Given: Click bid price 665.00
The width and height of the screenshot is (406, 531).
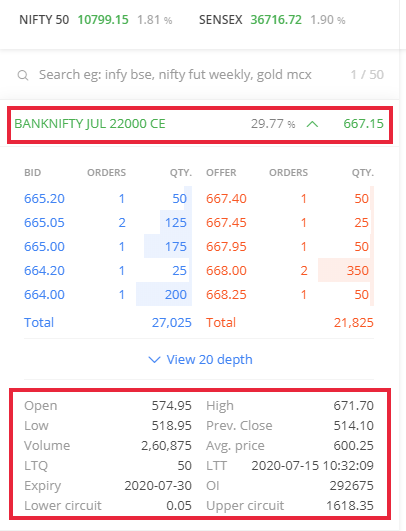Looking at the screenshot, I should [x=44, y=247].
